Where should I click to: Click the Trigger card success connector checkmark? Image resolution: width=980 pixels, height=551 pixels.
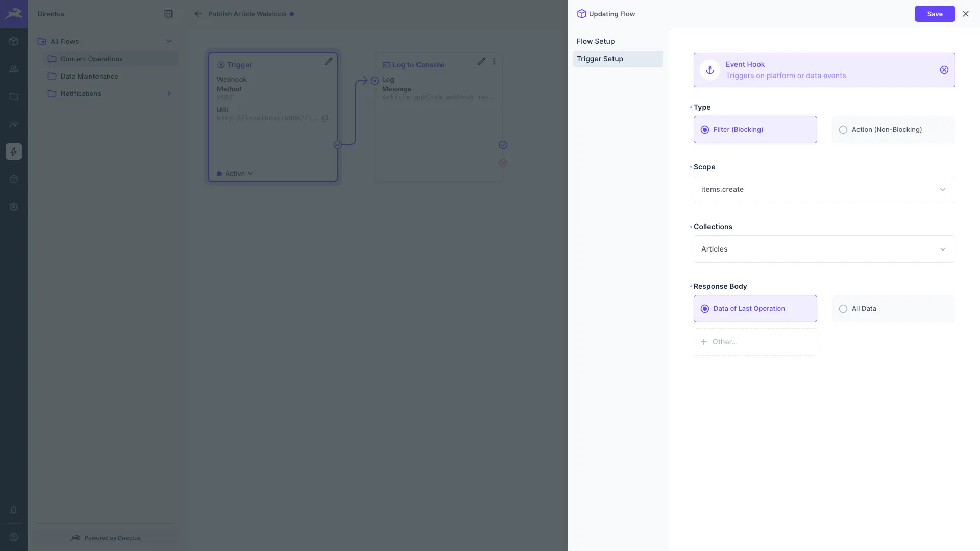click(x=338, y=145)
